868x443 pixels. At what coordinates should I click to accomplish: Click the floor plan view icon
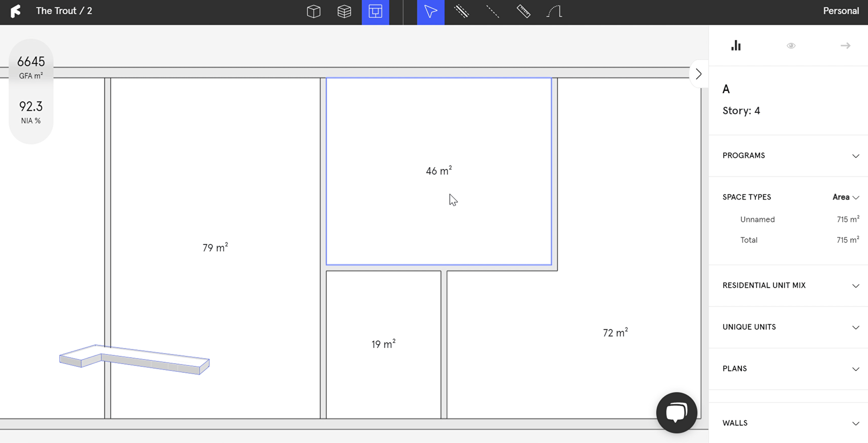tap(375, 12)
